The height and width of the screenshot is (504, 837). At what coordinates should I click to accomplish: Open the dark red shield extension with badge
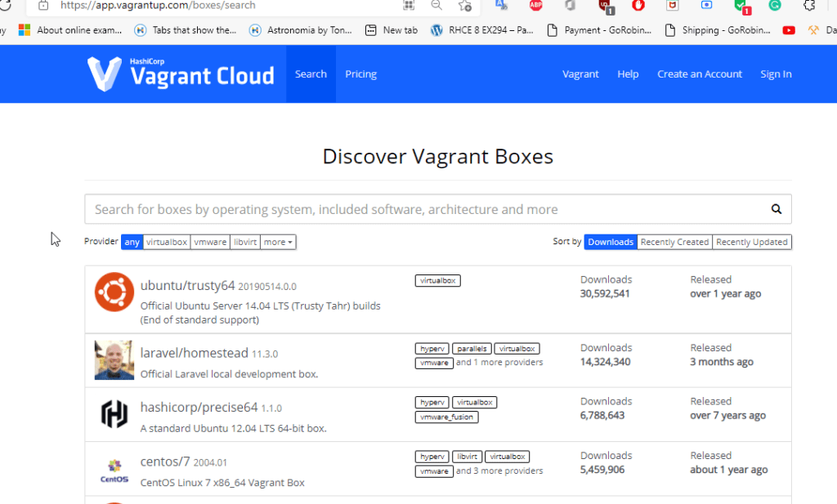tap(606, 7)
